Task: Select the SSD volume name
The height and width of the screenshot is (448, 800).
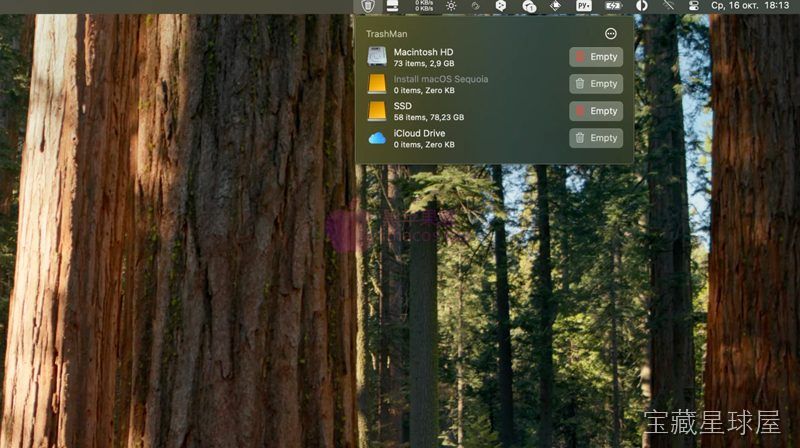Action: pos(403,106)
